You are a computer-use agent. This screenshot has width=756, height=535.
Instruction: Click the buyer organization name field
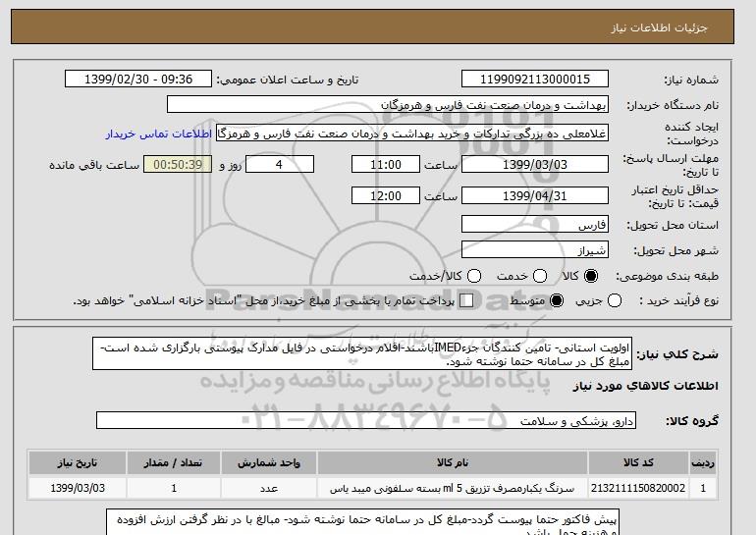pos(388,105)
